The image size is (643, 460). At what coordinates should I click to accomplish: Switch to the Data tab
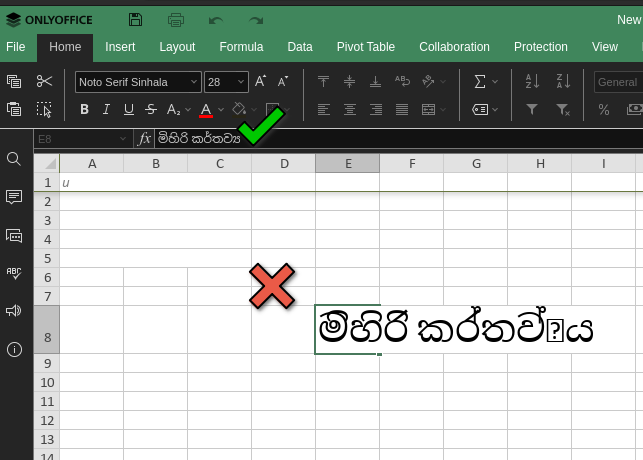(300, 47)
